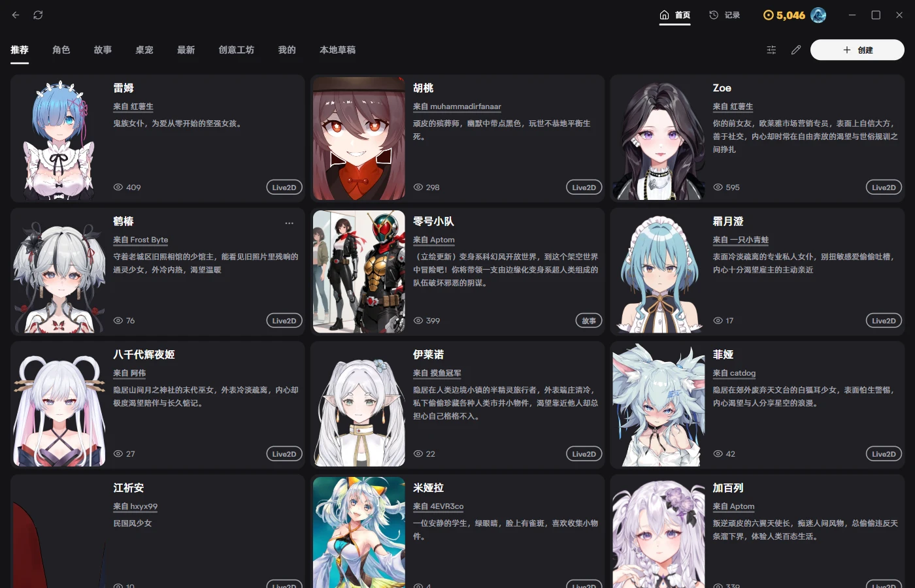Open 菲娅 character thumbnail
The image size is (915, 588).
[659, 405]
